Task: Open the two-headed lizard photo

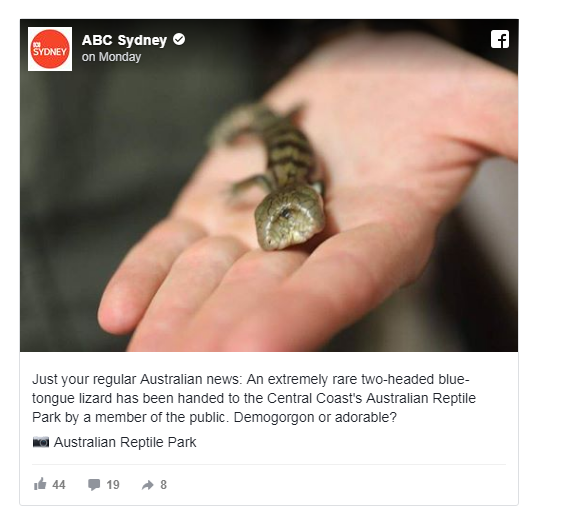Action: pos(269,185)
